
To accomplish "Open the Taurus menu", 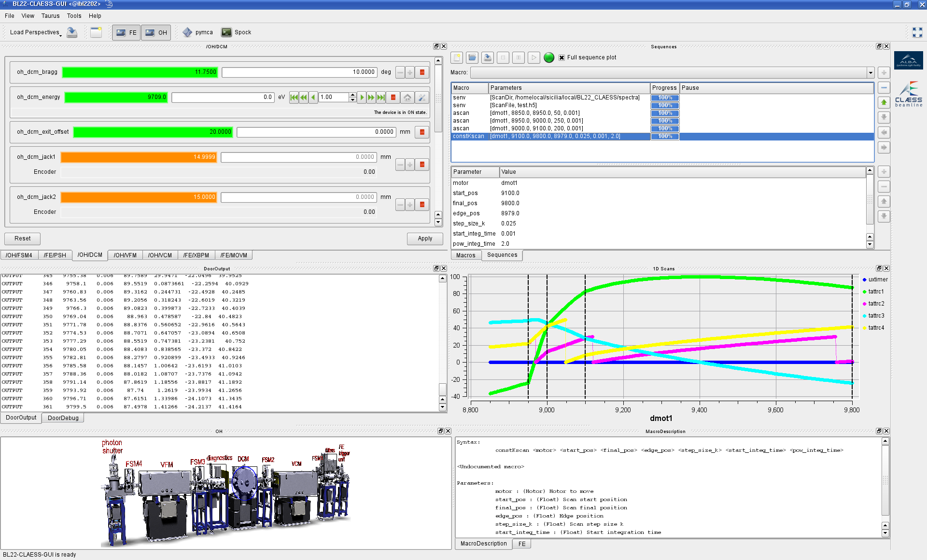I will coord(50,16).
